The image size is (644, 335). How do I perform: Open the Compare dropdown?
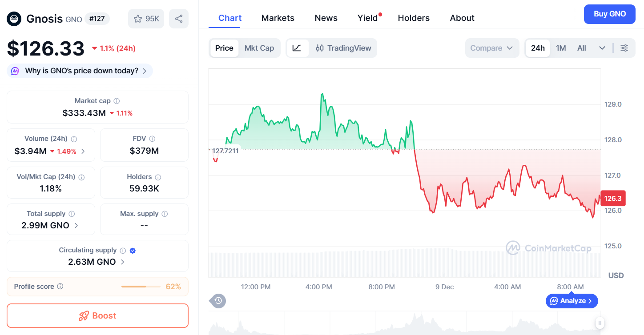(x=492, y=48)
